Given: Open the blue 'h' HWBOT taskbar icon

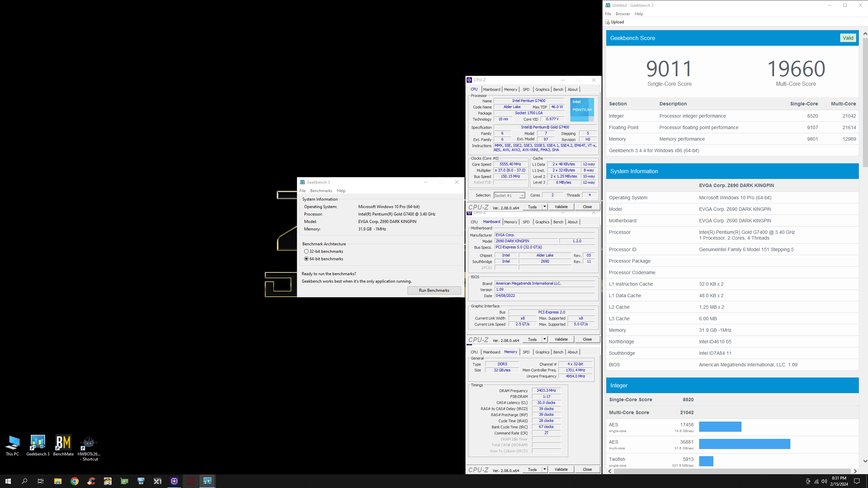Looking at the screenshot, I should coord(141,481).
